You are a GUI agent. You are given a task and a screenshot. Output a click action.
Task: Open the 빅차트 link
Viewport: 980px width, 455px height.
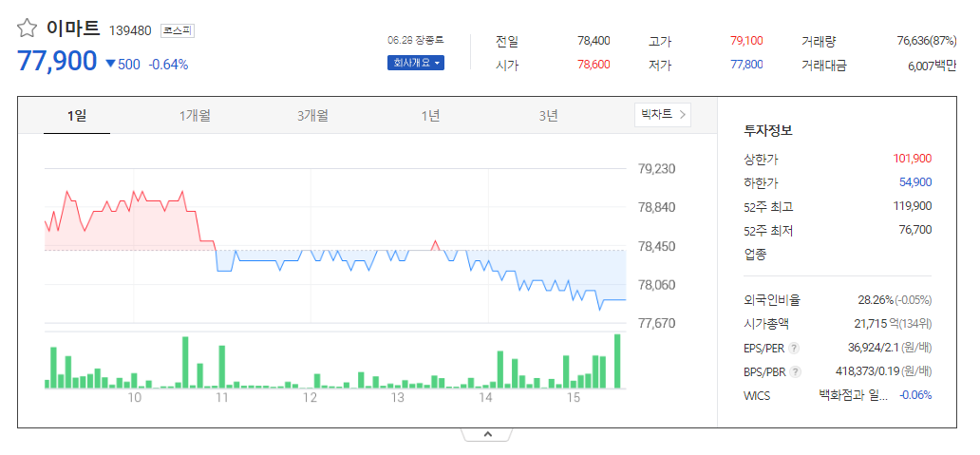point(663,114)
